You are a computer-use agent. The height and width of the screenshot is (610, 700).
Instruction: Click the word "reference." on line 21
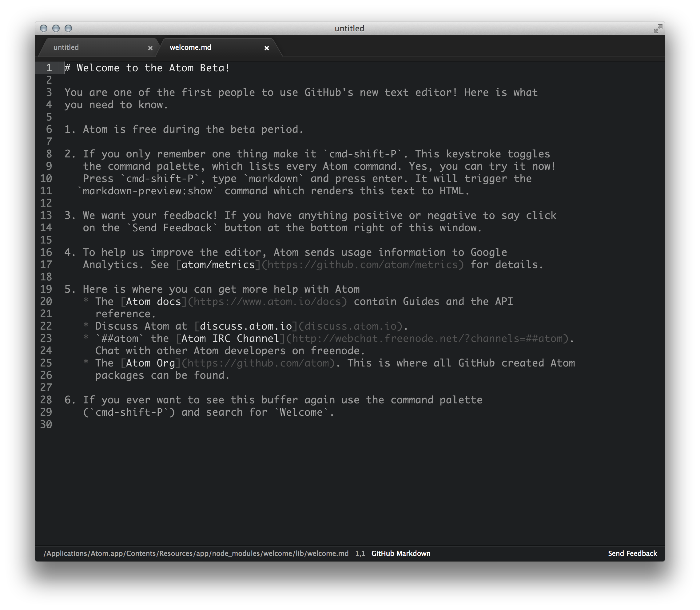[125, 314]
